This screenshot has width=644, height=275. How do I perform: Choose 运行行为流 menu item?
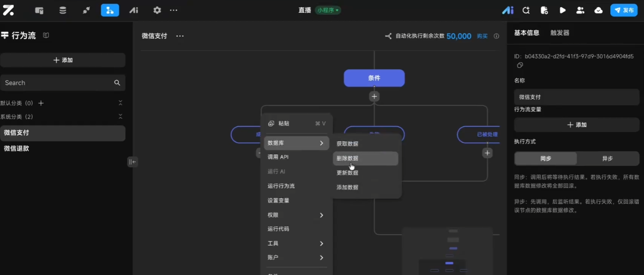coord(296,186)
